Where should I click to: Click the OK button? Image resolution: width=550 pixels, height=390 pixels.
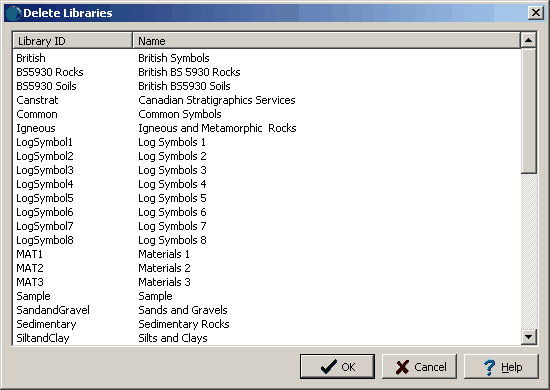(x=337, y=367)
